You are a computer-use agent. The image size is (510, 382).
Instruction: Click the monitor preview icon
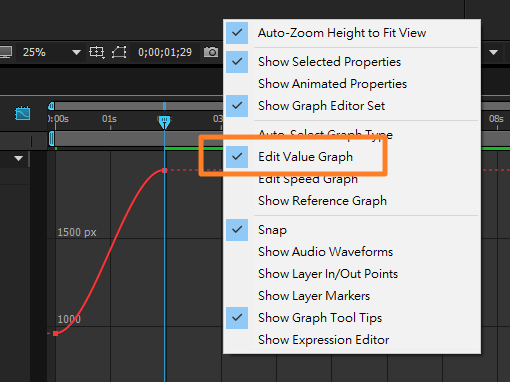[6, 52]
